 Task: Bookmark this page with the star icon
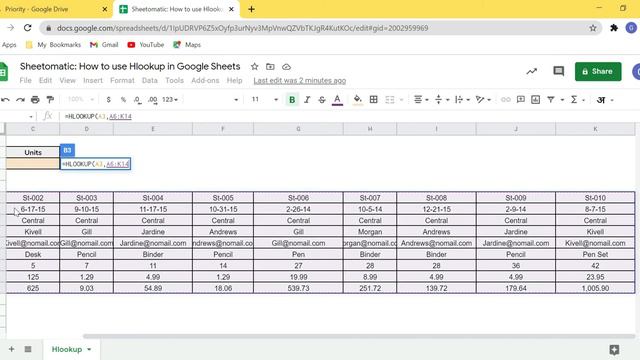[x=593, y=28]
